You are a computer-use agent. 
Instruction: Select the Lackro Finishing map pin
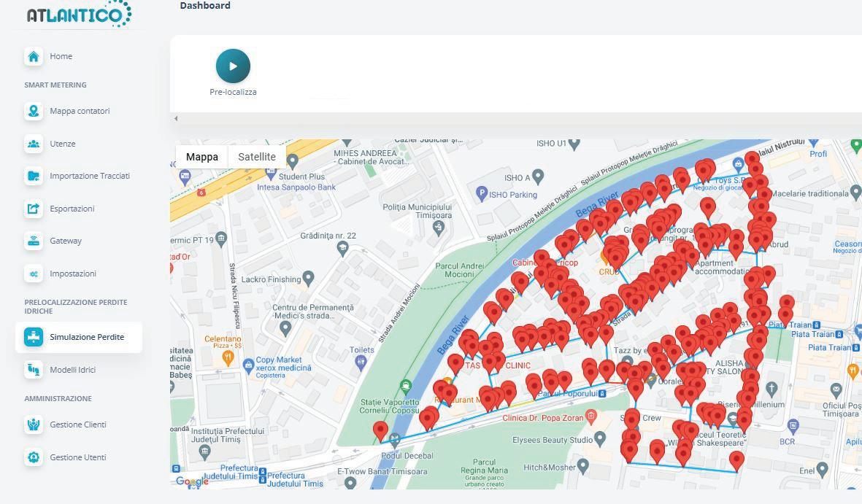tap(309, 278)
